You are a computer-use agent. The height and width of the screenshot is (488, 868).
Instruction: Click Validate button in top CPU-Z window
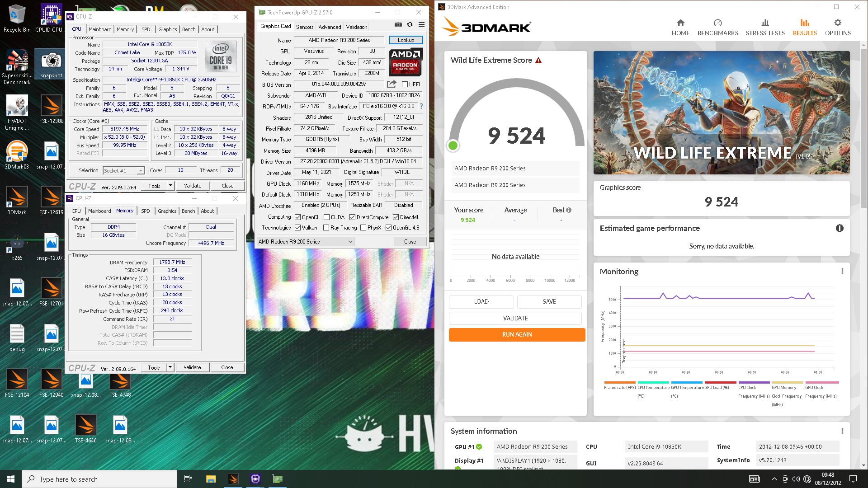click(x=193, y=186)
